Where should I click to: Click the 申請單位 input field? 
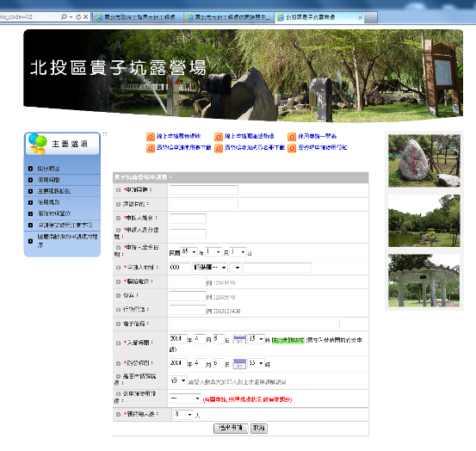point(204,190)
